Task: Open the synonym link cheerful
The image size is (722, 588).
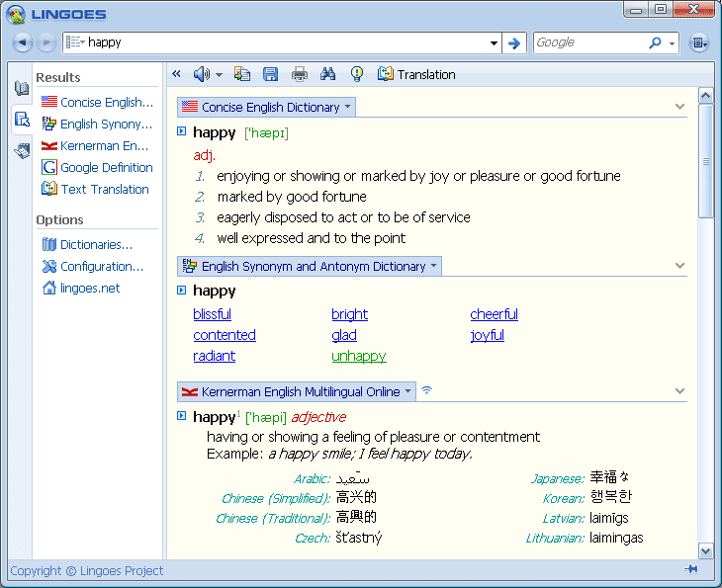Action: 495,314
